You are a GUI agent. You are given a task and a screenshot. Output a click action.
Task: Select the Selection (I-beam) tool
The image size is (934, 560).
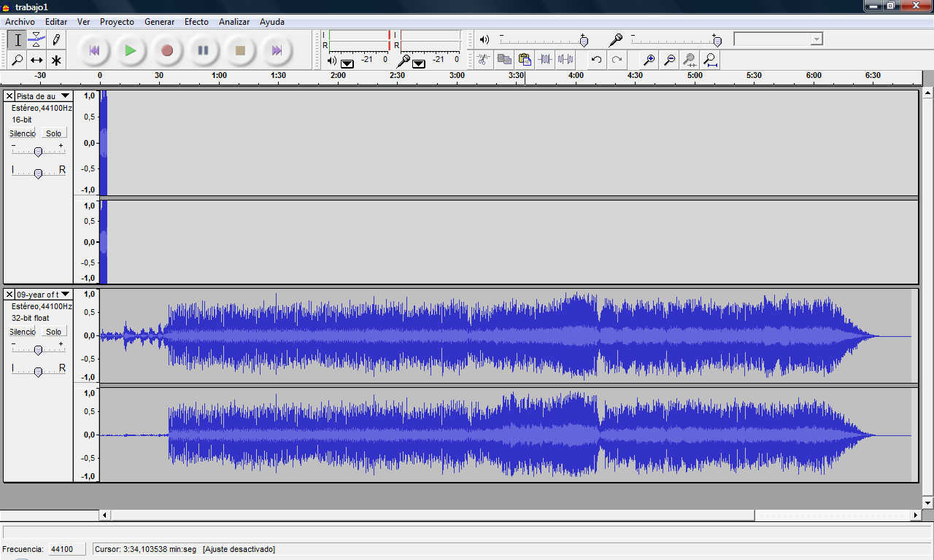click(18, 40)
